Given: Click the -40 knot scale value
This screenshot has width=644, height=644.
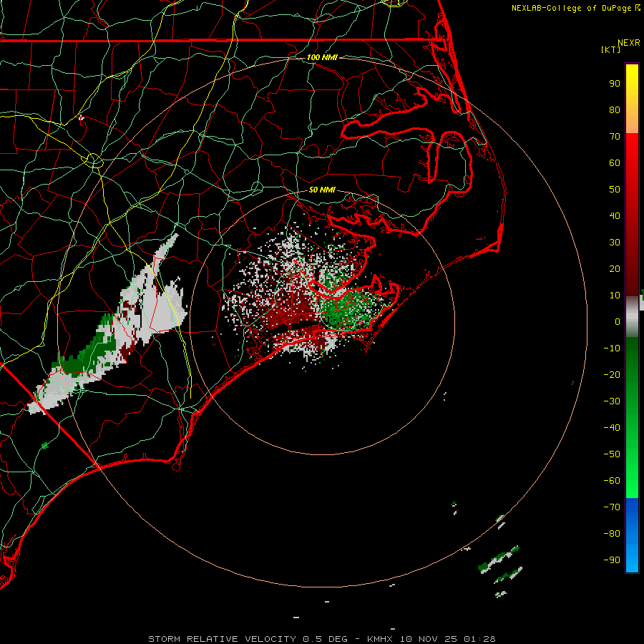Looking at the screenshot, I should pos(612,428).
